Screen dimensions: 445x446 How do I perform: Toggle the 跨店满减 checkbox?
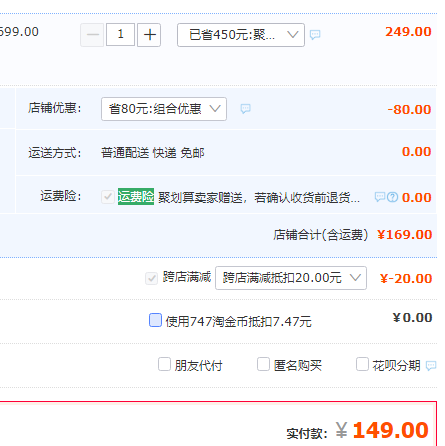click(151, 278)
